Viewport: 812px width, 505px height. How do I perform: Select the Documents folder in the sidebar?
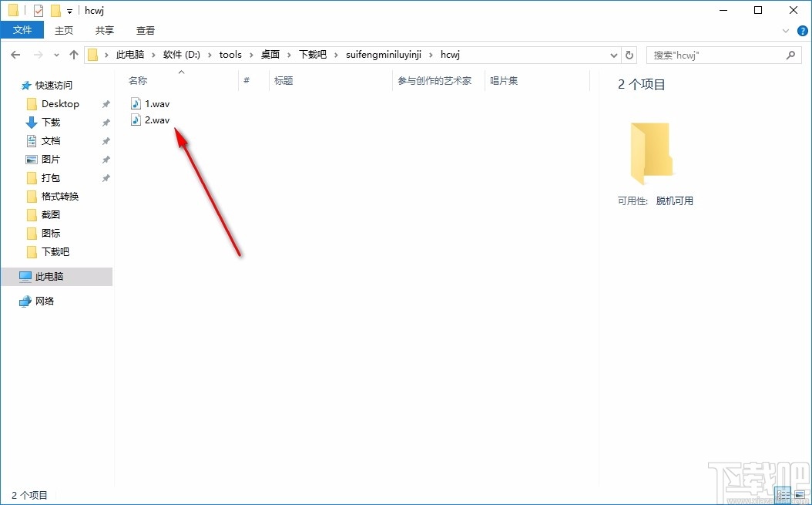pos(51,140)
